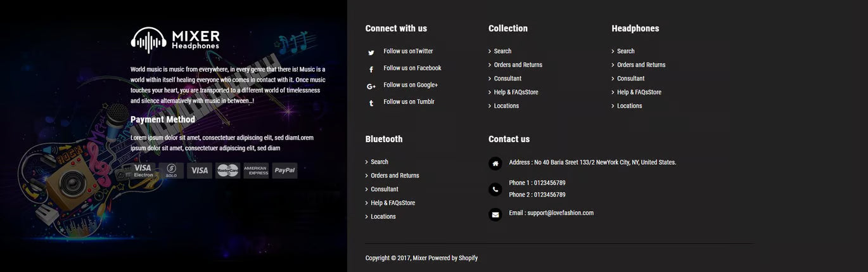
Task: Click the email envelope icon
Action: click(x=495, y=214)
